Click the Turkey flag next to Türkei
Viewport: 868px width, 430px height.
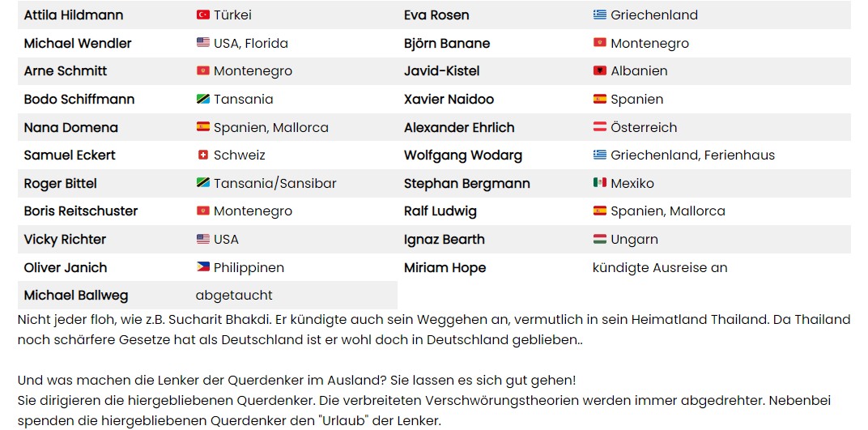[x=203, y=15]
